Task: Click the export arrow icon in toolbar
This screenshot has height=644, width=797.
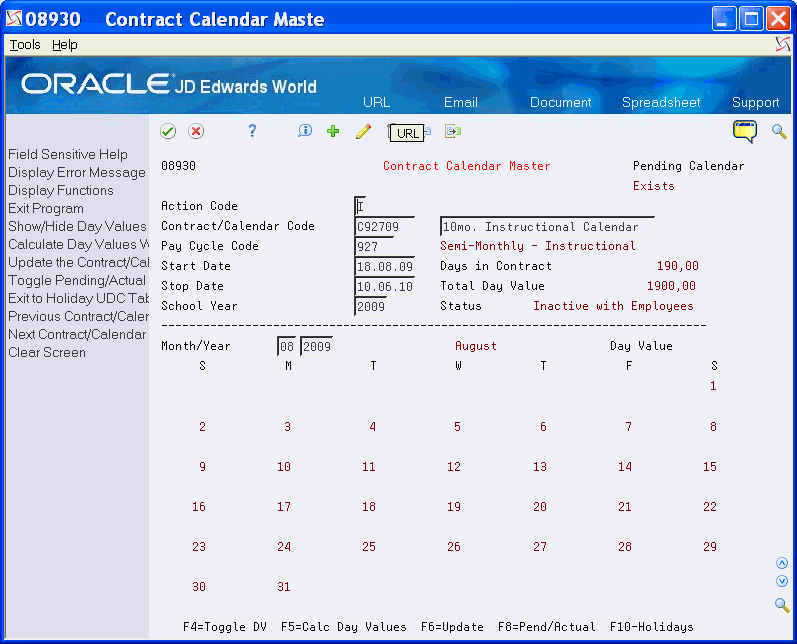Action: click(x=453, y=132)
